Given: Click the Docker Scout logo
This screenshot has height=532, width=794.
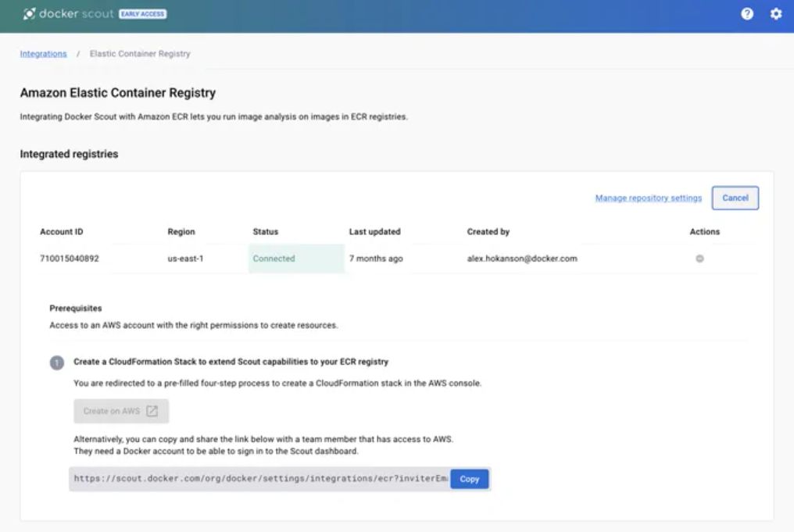Looking at the screenshot, I should (x=68, y=13).
